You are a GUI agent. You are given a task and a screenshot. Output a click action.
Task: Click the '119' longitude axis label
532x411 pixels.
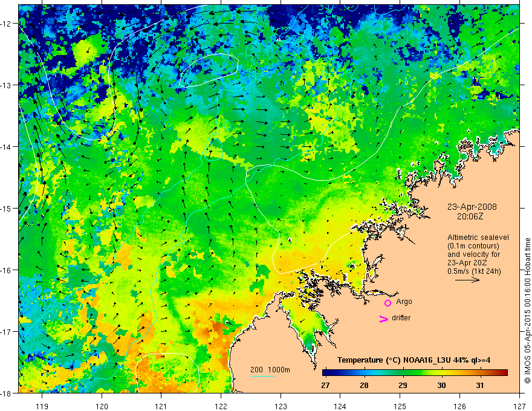pos(42,406)
